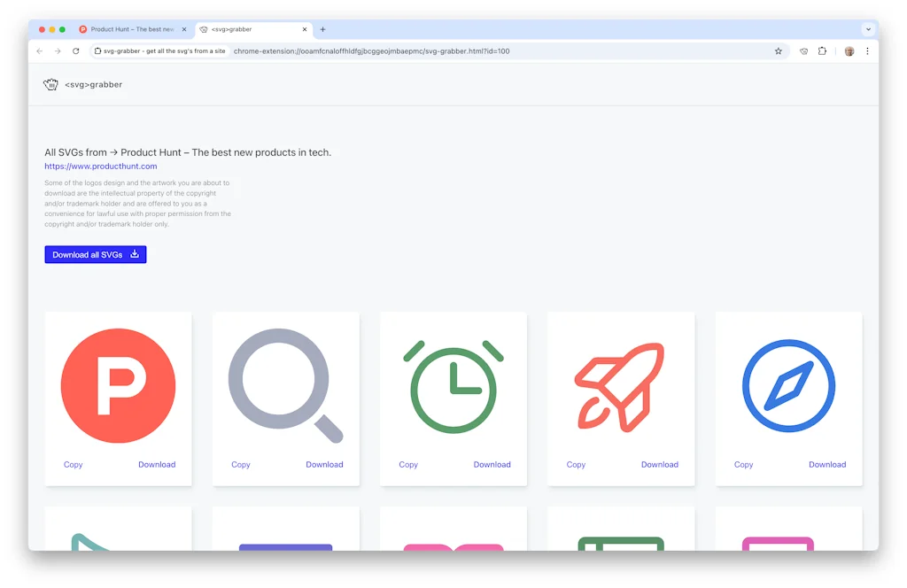Click the Download all SVGs button
The image size is (907, 588).
pyautogui.click(x=95, y=254)
